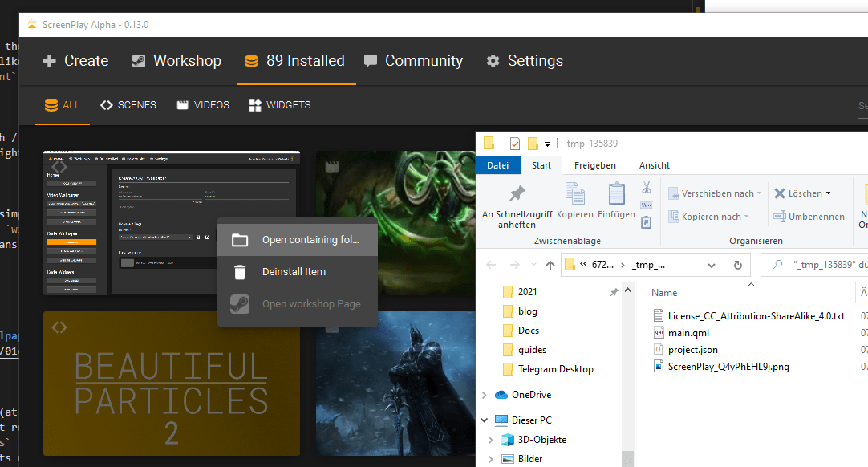868x467 pixels.
Task: Expand the Verschieben nach dropdown arrow
Action: 759,193
